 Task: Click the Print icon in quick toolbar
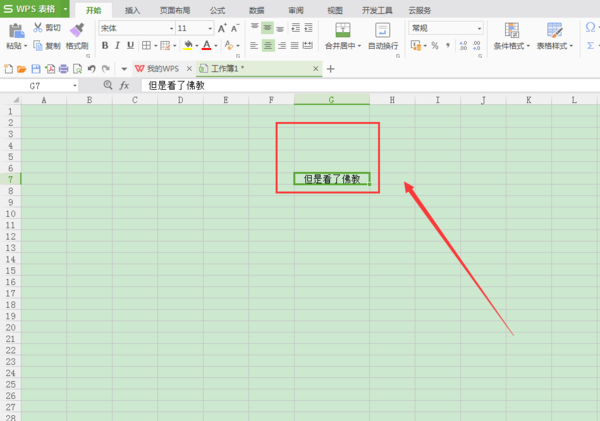pos(64,69)
